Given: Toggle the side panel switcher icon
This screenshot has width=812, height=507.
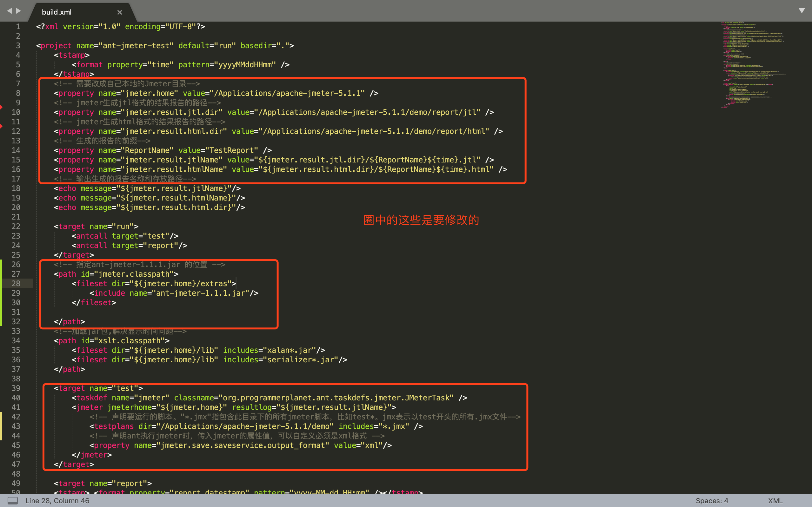Looking at the screenshot, I should (x=13, y=501).
